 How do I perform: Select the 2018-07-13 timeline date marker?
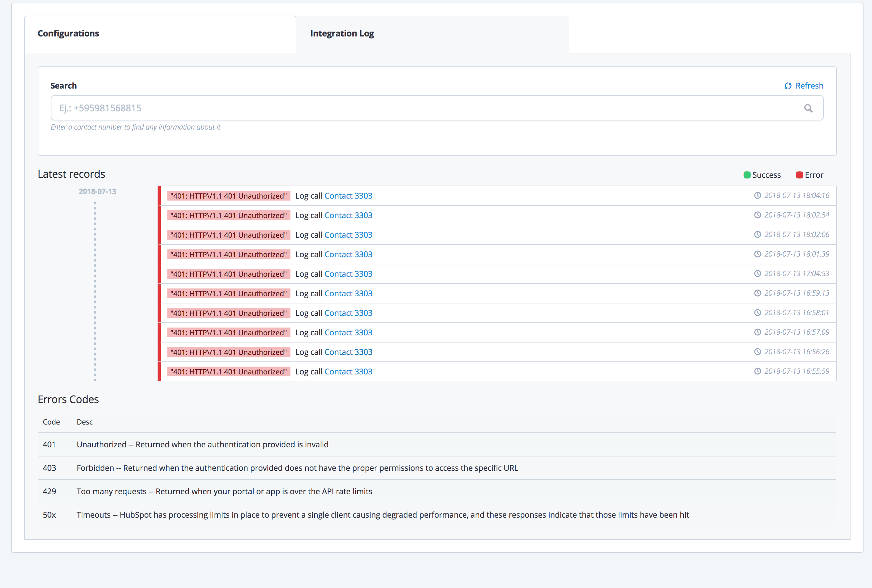point(97,191)
